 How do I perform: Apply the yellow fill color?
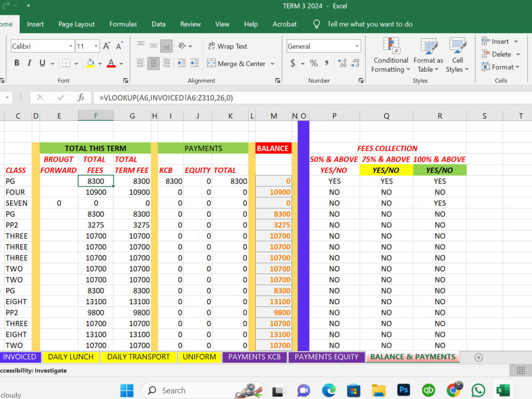pos(90,63)
